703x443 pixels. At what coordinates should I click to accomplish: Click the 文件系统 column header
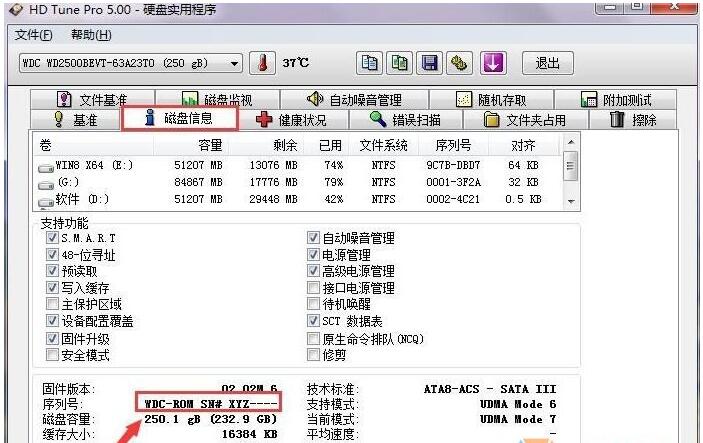383,145
